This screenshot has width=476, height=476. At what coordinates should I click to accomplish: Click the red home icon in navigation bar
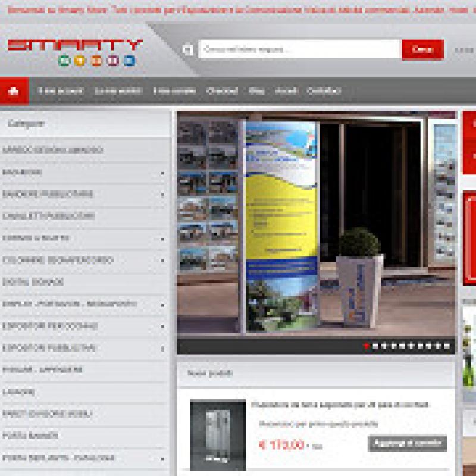pos(14,91)
